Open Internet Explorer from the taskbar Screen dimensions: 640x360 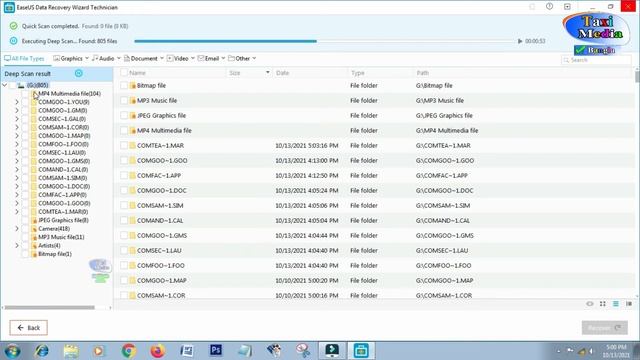(x=41, y=351)
